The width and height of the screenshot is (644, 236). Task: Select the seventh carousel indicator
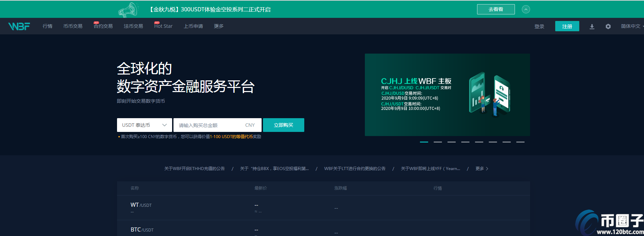[x=507, y=142]
